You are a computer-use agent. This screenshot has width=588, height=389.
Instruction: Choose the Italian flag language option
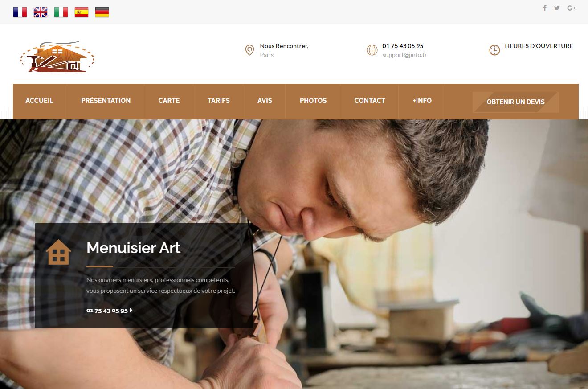coord(61,12)
